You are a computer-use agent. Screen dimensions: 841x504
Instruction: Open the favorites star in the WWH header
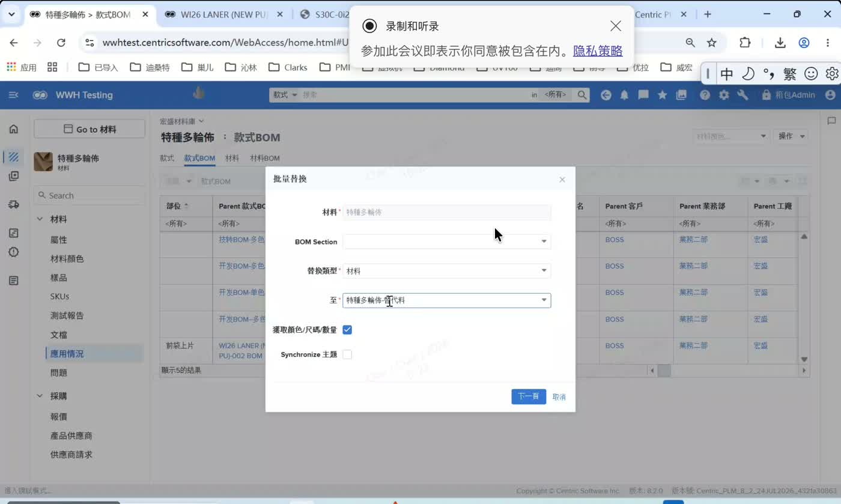coord(662,95)
